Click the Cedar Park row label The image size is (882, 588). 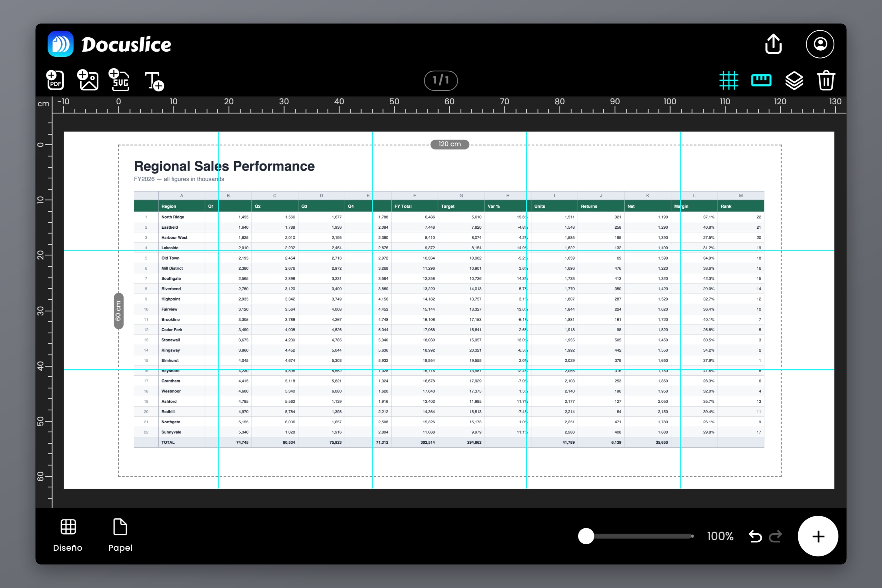point(172,330)
